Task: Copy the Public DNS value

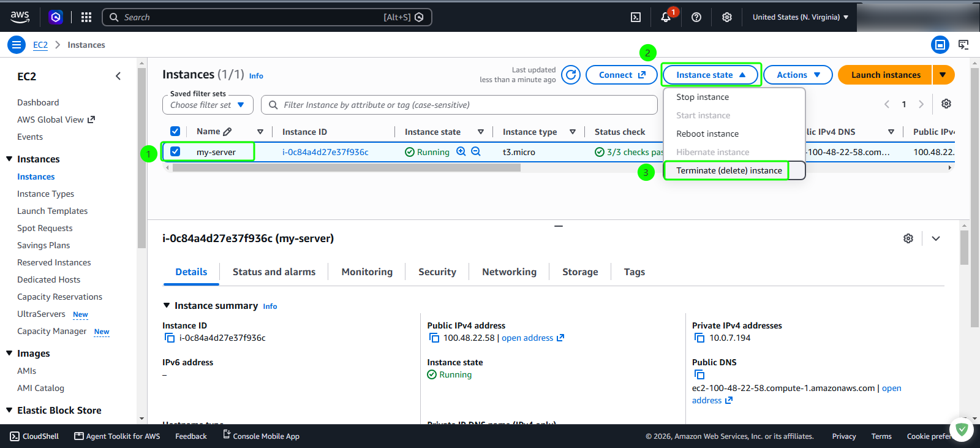Action: (699, 374)
